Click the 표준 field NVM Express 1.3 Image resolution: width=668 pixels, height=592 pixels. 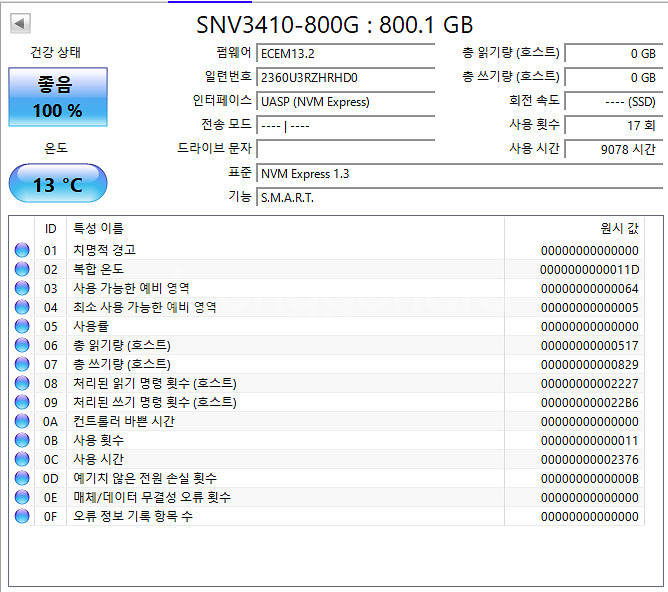(459, 174)
